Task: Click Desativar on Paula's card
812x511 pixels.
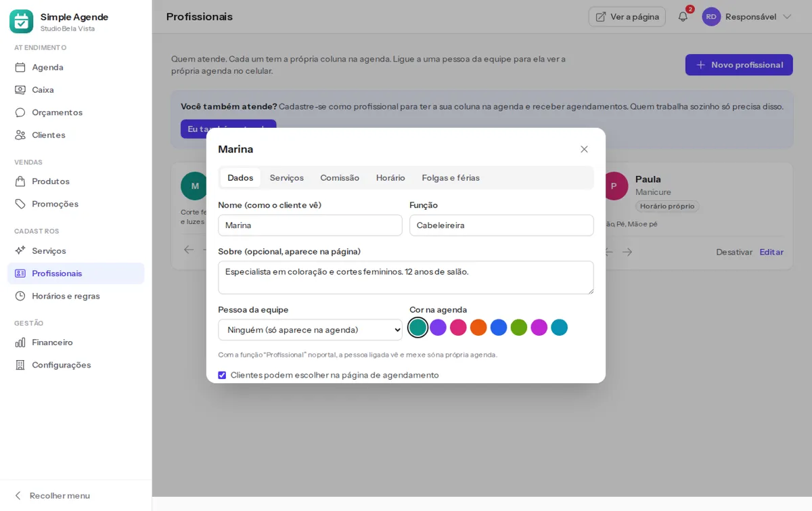Action: (734, 252)
